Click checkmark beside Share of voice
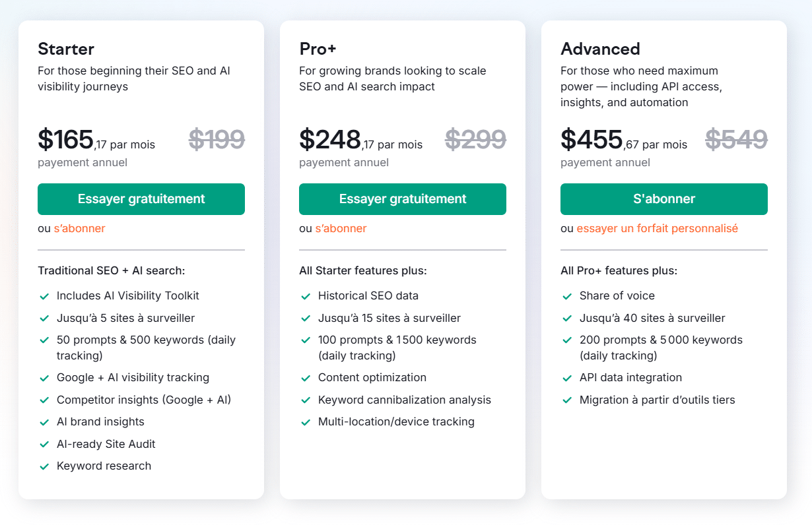The height and width of the screenshot is (525, 812). (x=567, y=296)
